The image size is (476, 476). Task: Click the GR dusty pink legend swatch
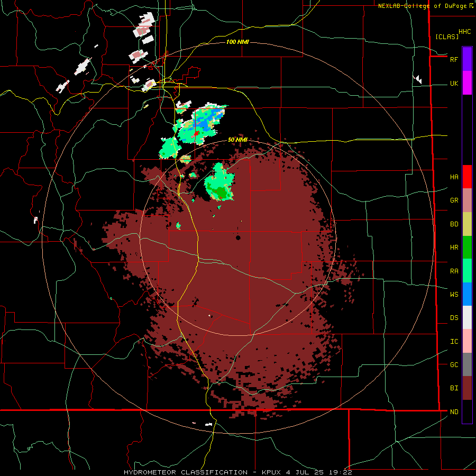(467, 200)
